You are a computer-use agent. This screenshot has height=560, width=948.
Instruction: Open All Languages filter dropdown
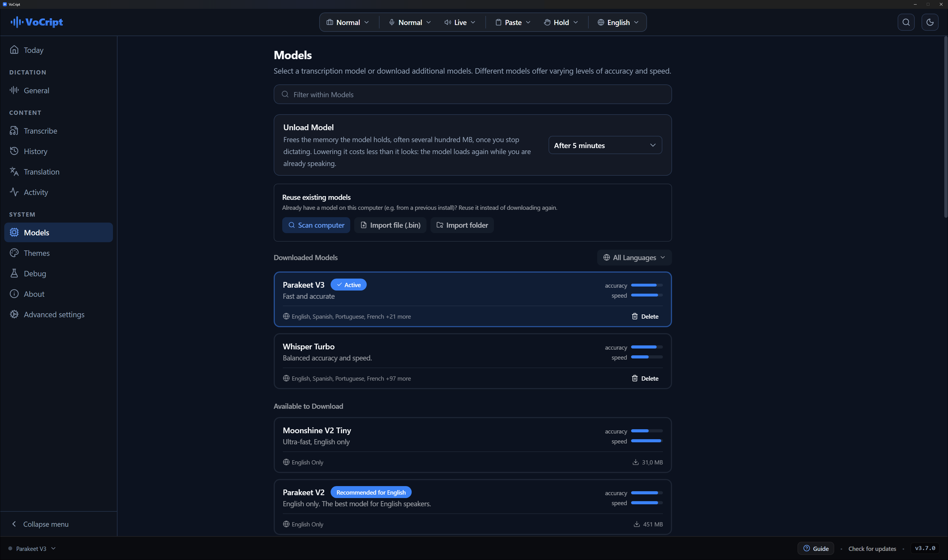[x=634, y=257]
